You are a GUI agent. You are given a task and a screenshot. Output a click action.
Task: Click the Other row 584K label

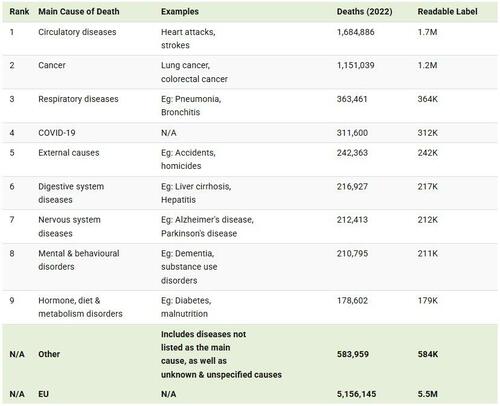tap(428, 354)
